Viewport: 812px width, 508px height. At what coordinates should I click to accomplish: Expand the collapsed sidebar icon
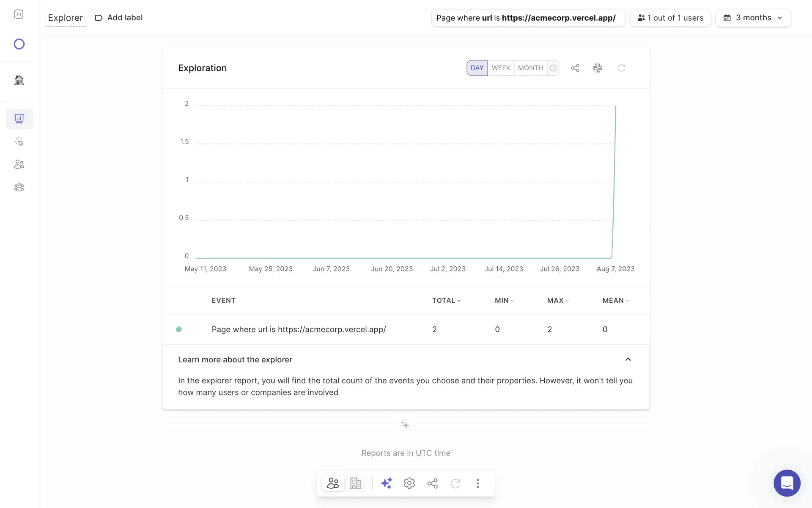pyautogui.click(x=19, y=14)
